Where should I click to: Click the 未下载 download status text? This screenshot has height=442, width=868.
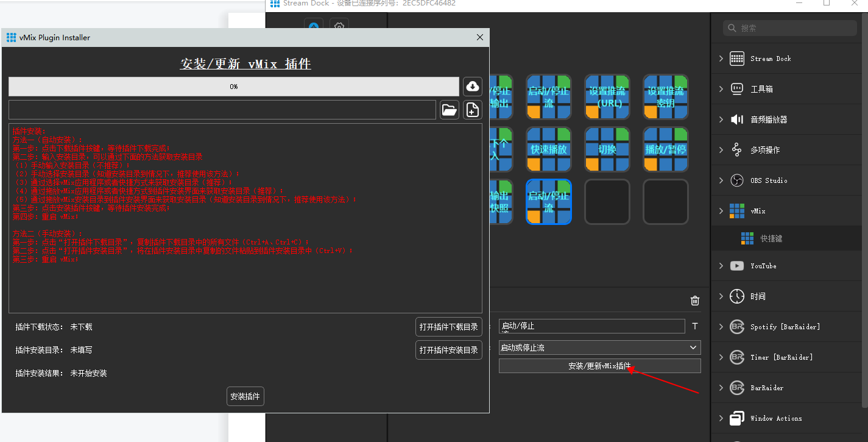82,327
